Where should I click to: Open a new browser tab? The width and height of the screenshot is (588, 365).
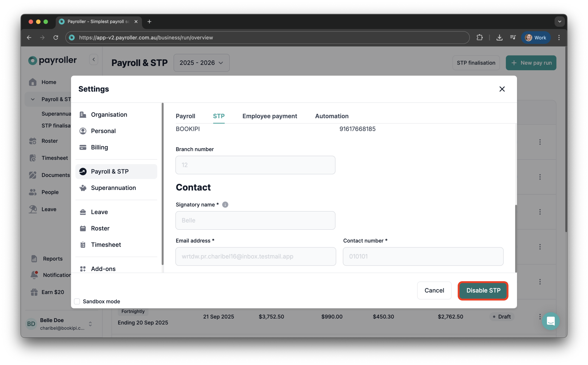(x=150, y=22)
